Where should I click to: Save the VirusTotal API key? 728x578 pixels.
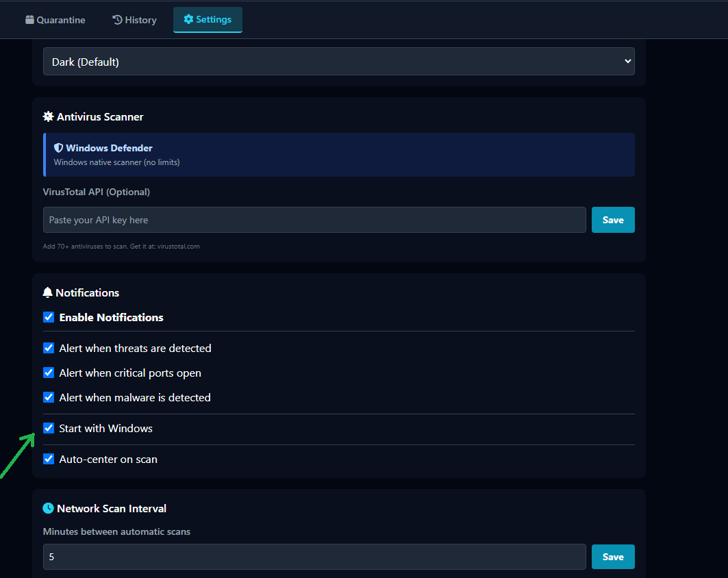[x=613, y=220]
